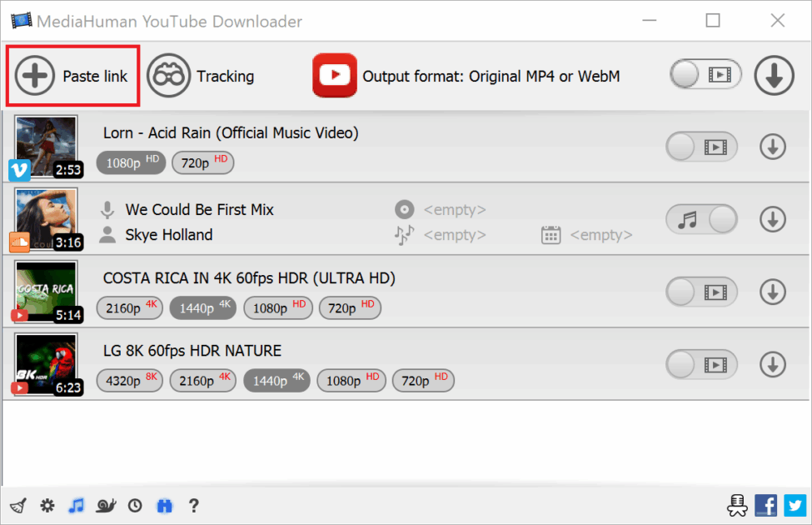This screenshot has height=525, width=812.
Task: Start all downloads with large arrow button
Action: 774,76
